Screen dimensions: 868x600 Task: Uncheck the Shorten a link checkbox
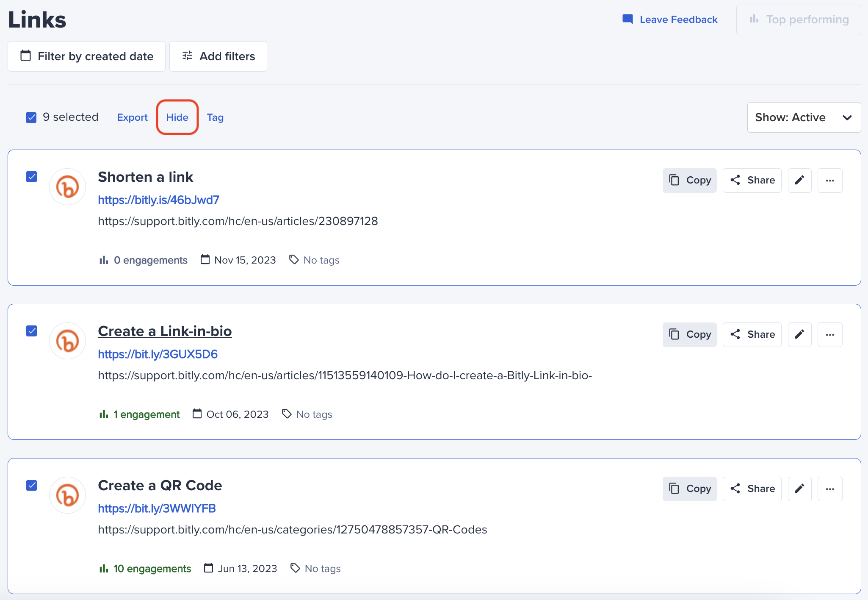pos(32,177)
